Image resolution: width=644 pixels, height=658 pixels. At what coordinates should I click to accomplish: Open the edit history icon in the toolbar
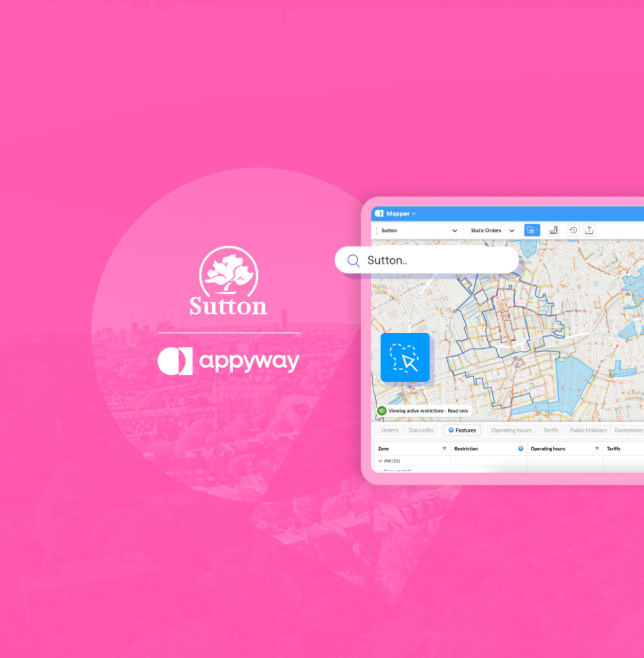[x=573, y=229]
